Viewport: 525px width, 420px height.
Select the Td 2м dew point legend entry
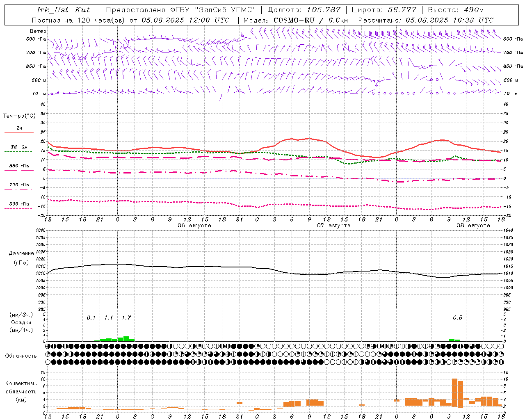[x=19, y=147]
